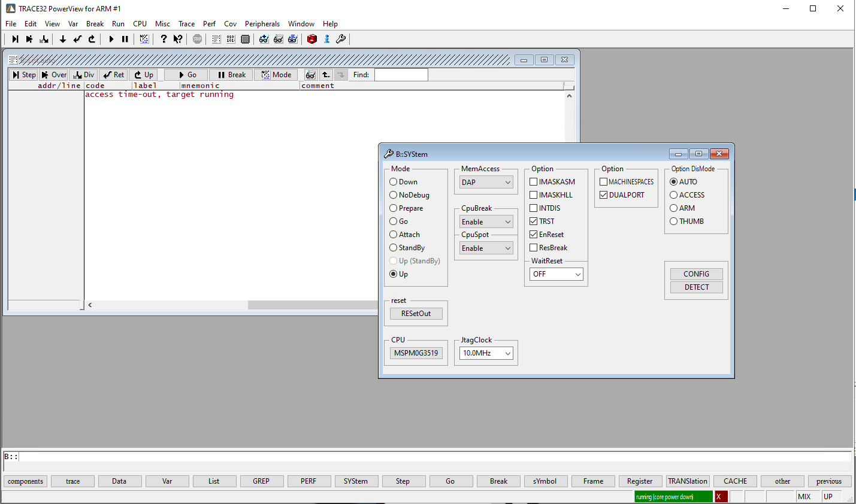856x504 pixels.
Task: Click the Mode button in listing window
Action: (276, 75)
